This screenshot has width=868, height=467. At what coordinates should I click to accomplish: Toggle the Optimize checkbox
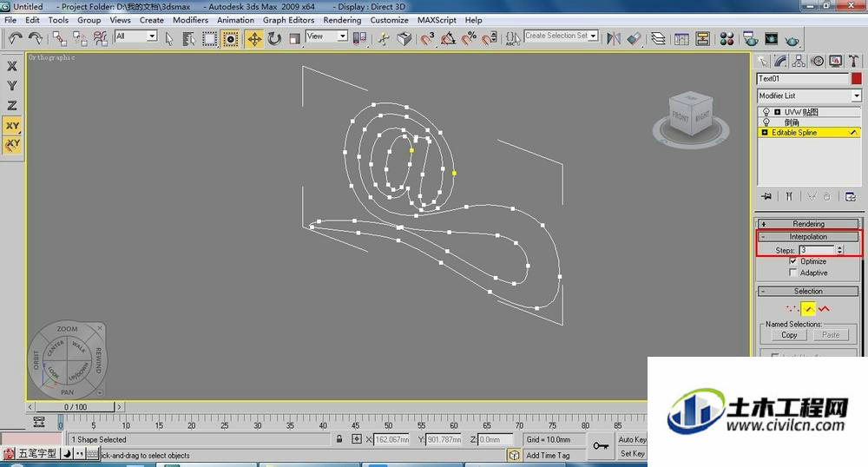tap(793, 260)
